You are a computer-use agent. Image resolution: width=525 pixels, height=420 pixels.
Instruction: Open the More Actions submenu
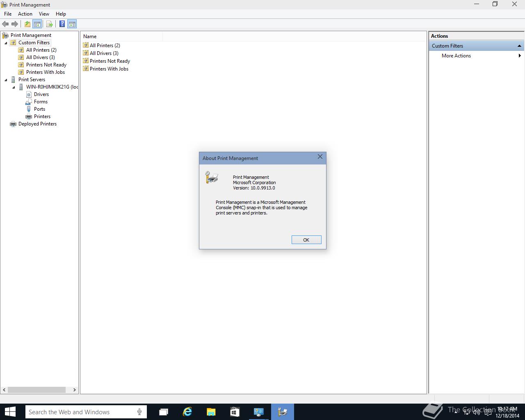pyautogui.click(x=476, y=56)
